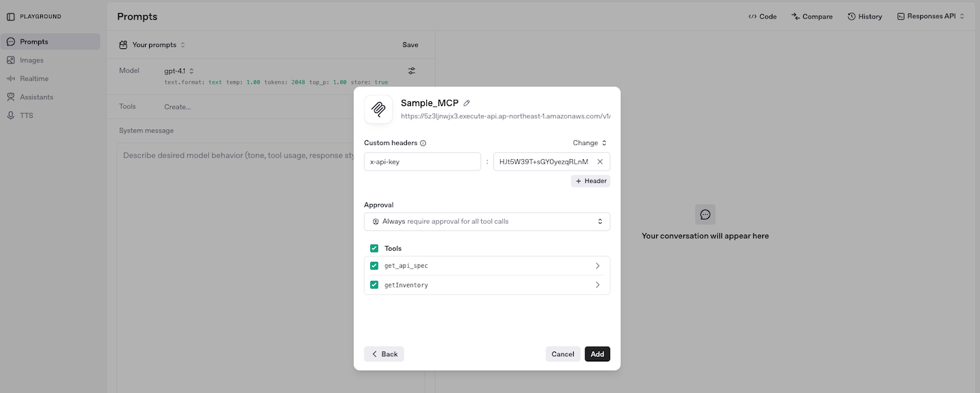Click the x-api-key header name field
Image resolution: width=980 pixels, height=393 pixels.
click(422, 162)
